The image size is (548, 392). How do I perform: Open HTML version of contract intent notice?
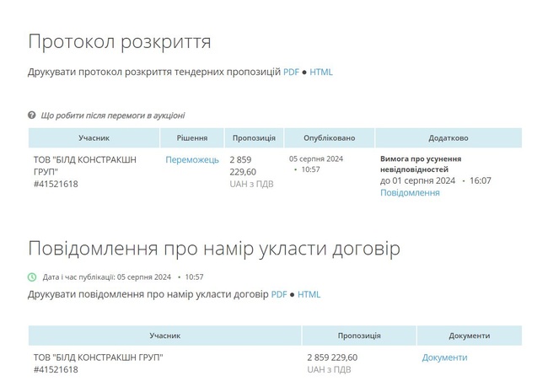[x=309, y=294]
